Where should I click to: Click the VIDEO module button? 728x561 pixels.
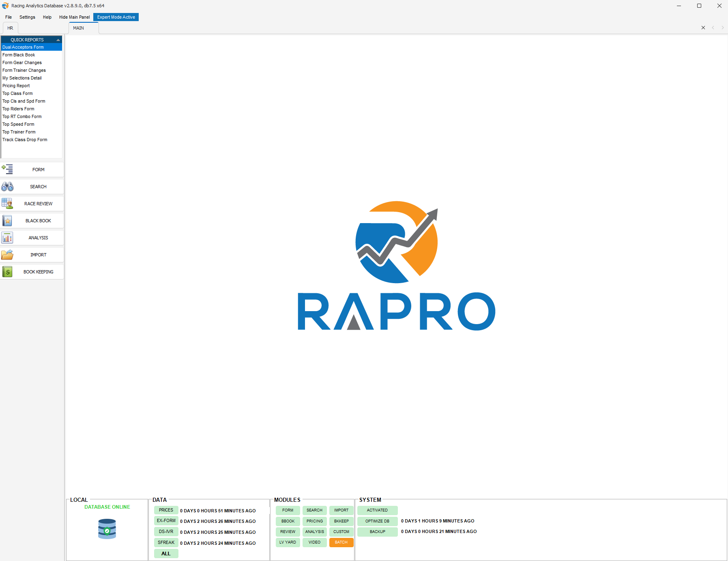coord(315,542)
